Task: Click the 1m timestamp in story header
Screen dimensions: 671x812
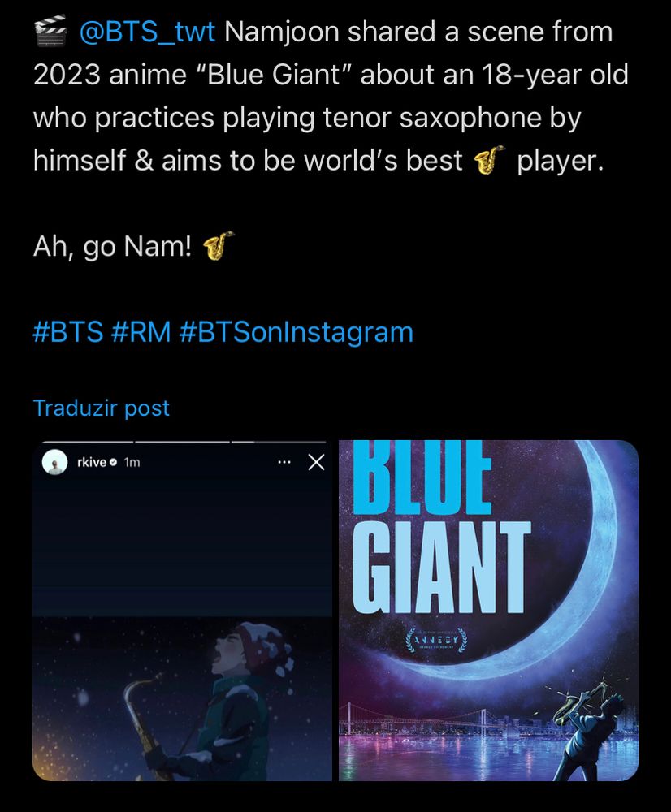Action: click(132, 462)
